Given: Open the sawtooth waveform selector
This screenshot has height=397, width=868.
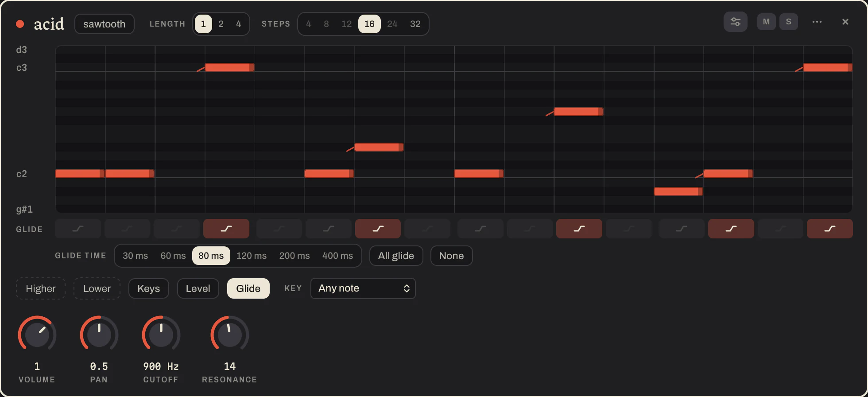Looking at the screenshot, I should [x=105, y=24].
